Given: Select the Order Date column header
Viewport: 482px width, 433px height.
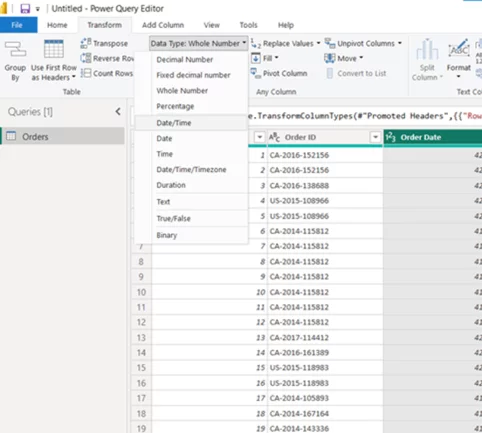Looking at the screenshot, I should pyautogui.click(x=433, y=137).
